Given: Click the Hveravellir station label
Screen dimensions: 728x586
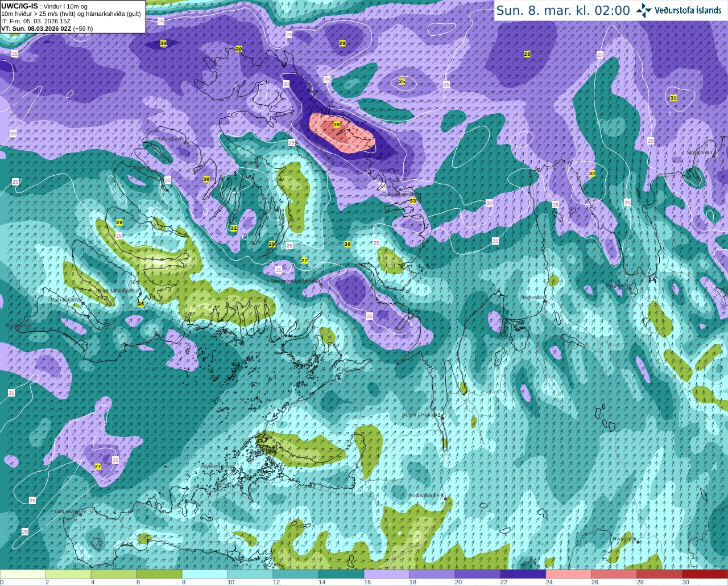Looking at the screenshot, I should coord(624,538).
